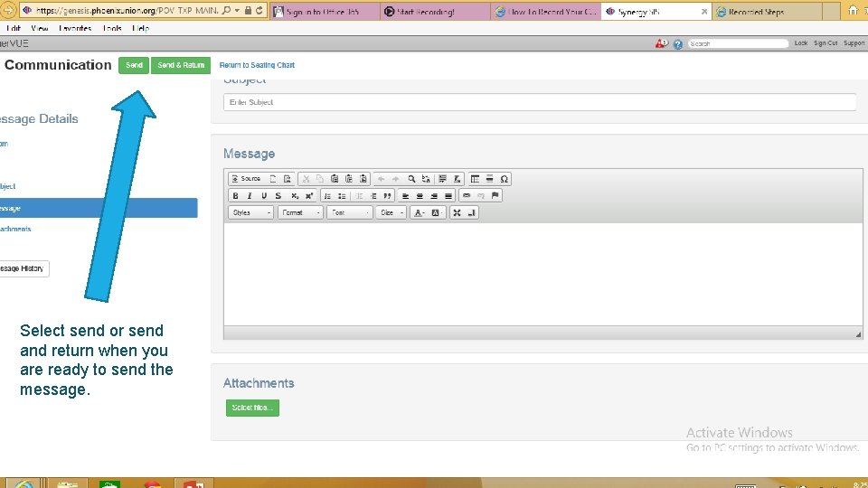Toggle Strikethrough formatting
This screenshot has height=488, width=868.
278,196
